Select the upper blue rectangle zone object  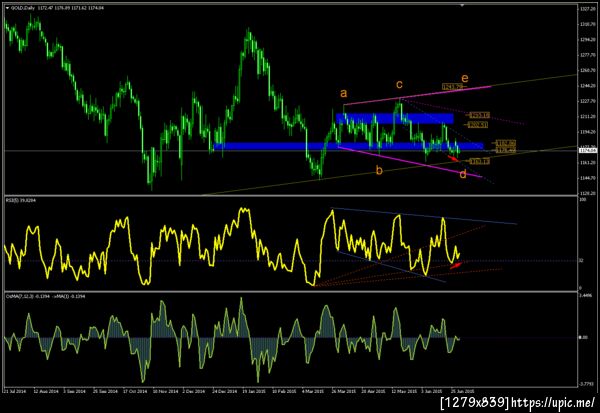point(395,118)
